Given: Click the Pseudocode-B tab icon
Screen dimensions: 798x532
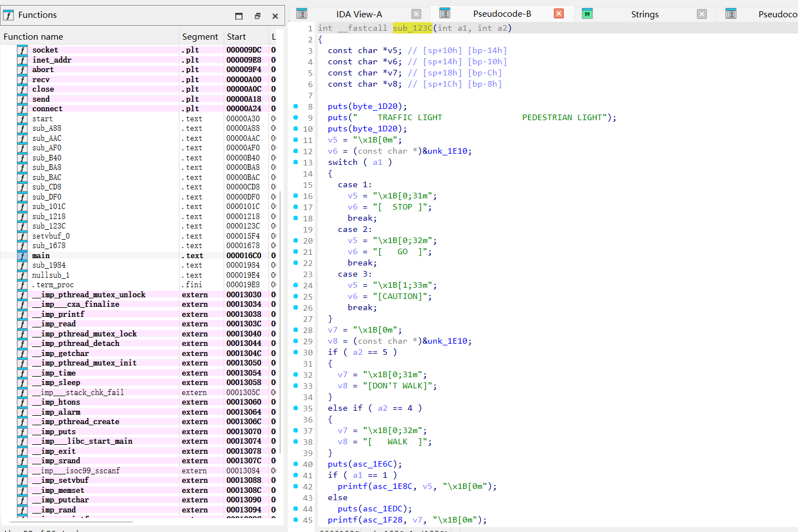Looking at the screenshot, I should 445,13.
